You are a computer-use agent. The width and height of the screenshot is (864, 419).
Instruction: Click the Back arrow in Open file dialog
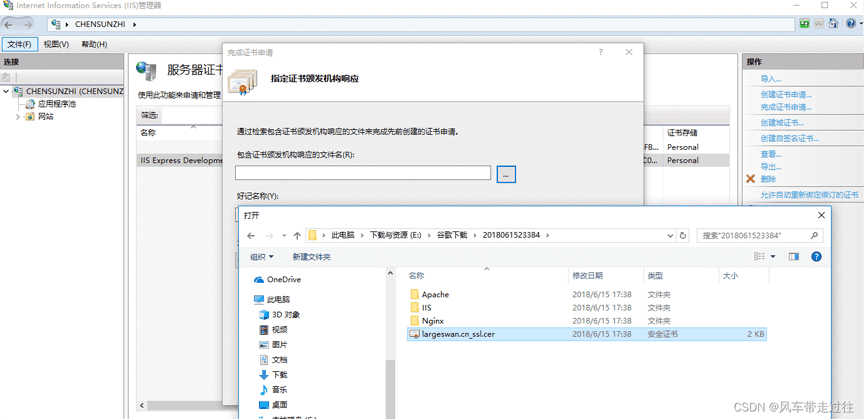(251, 235)
